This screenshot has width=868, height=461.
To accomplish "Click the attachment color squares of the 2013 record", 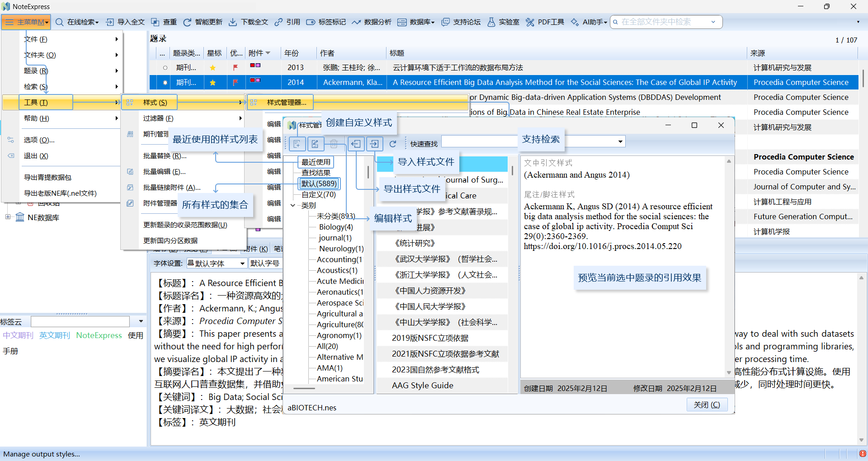I will click(x=255, y=66).
